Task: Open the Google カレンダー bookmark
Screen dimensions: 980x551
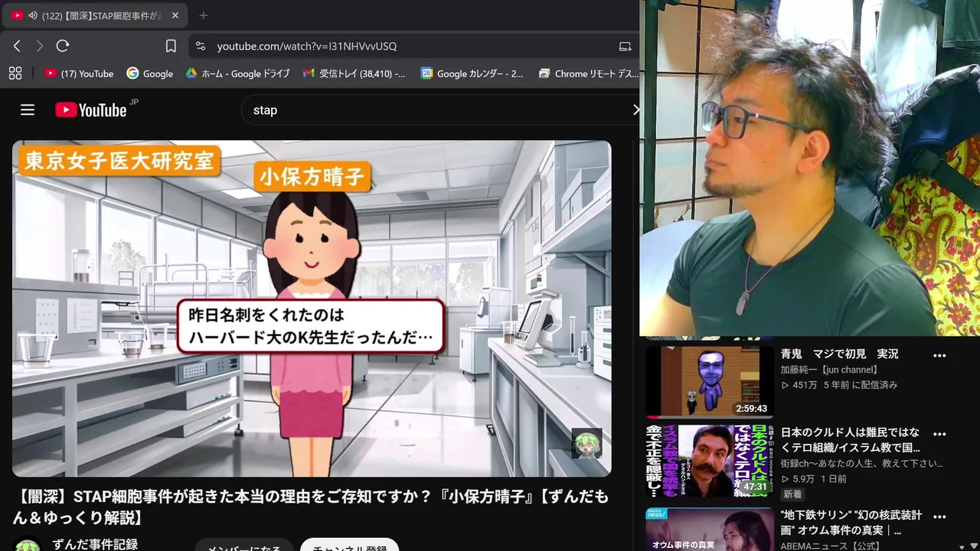Action: pos(472,73)
